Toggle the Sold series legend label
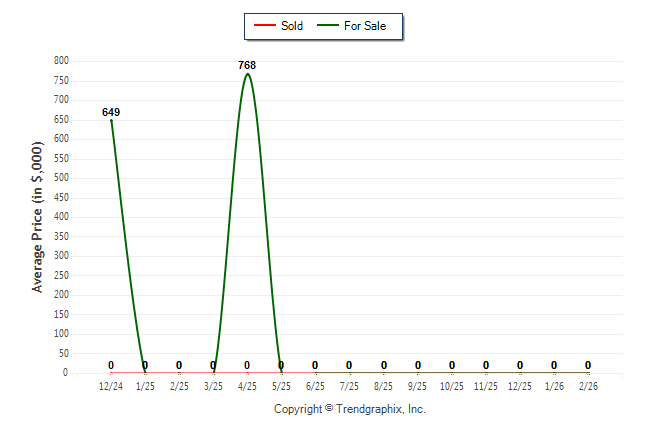Image resolution: width=646 pixels, height=434 pixels. 292,26
